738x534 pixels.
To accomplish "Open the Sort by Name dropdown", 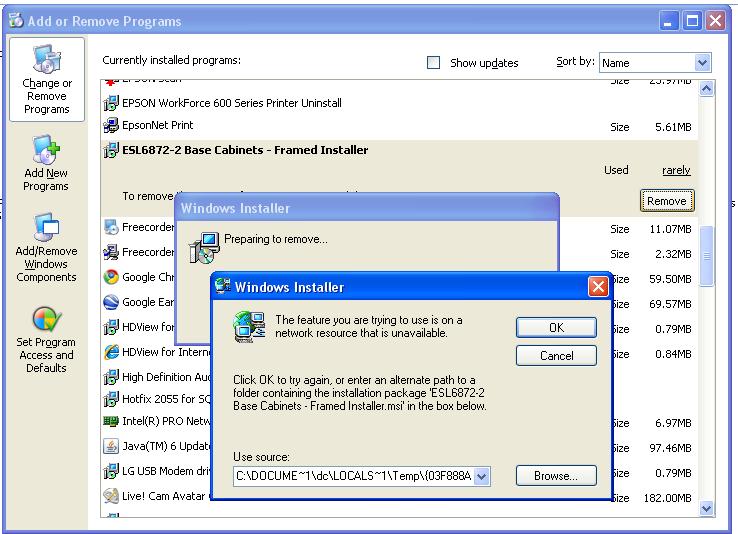I will [x=655, y=63].
